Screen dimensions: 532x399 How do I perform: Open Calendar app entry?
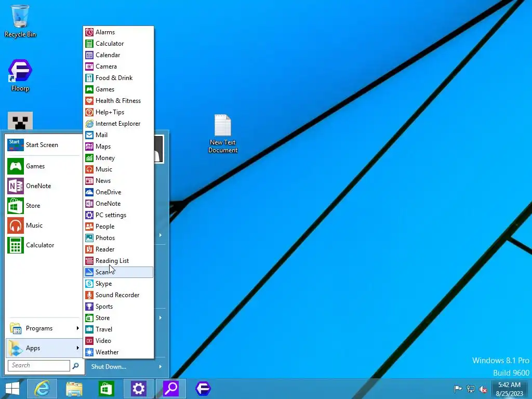point(118,55)
